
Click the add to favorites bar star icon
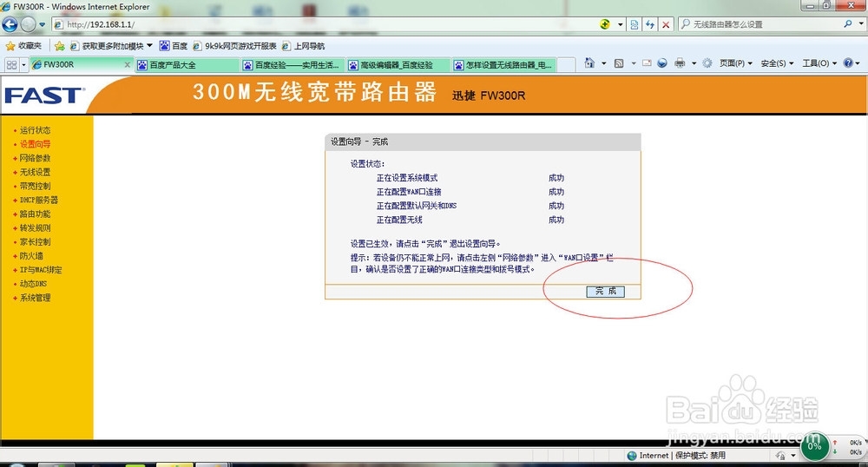(60, 46)
